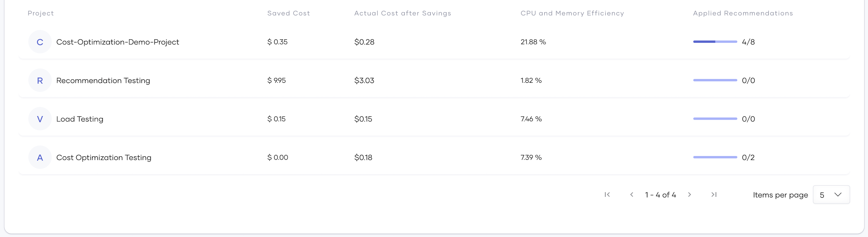Click the 0/2 applied recommendations progress bar
The width and height of the screenshot is (868, 237).
715,157
